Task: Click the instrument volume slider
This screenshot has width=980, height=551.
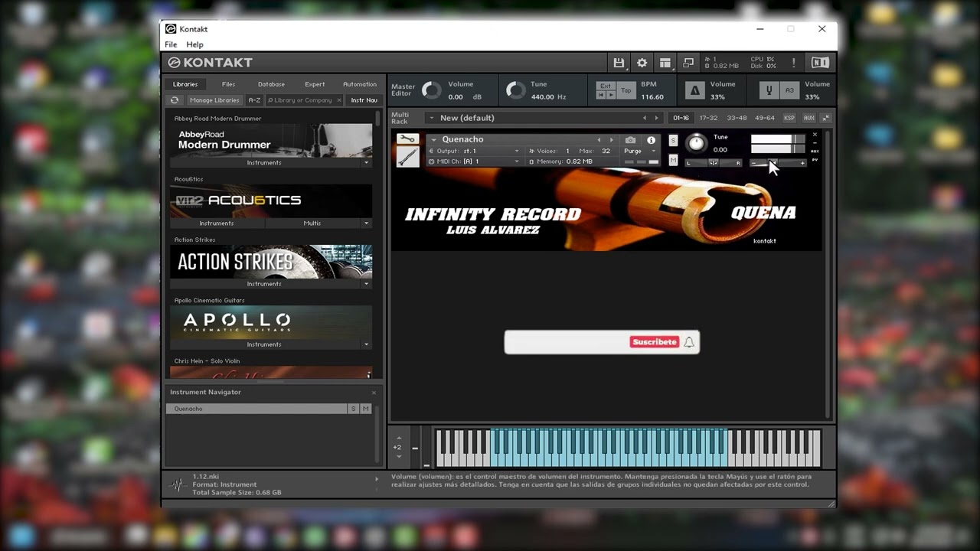Action: (x=778, y=163)
